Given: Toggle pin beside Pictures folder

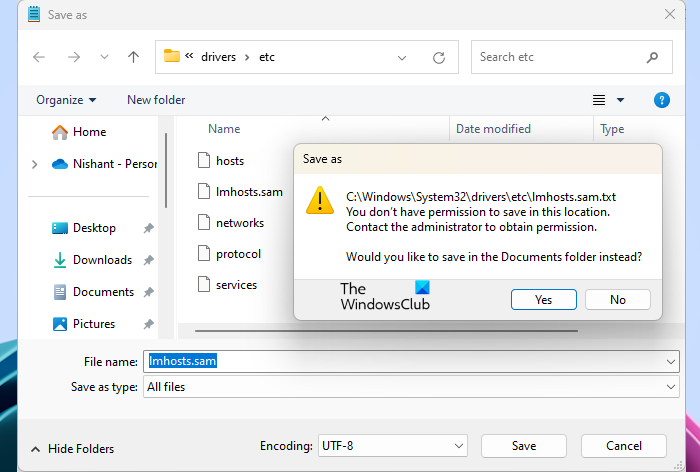Looking at the screenshot, I should pos(149,324).
